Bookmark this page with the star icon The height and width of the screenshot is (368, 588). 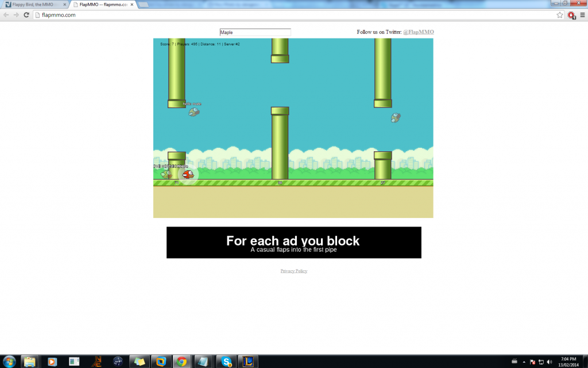coord(560,15)
